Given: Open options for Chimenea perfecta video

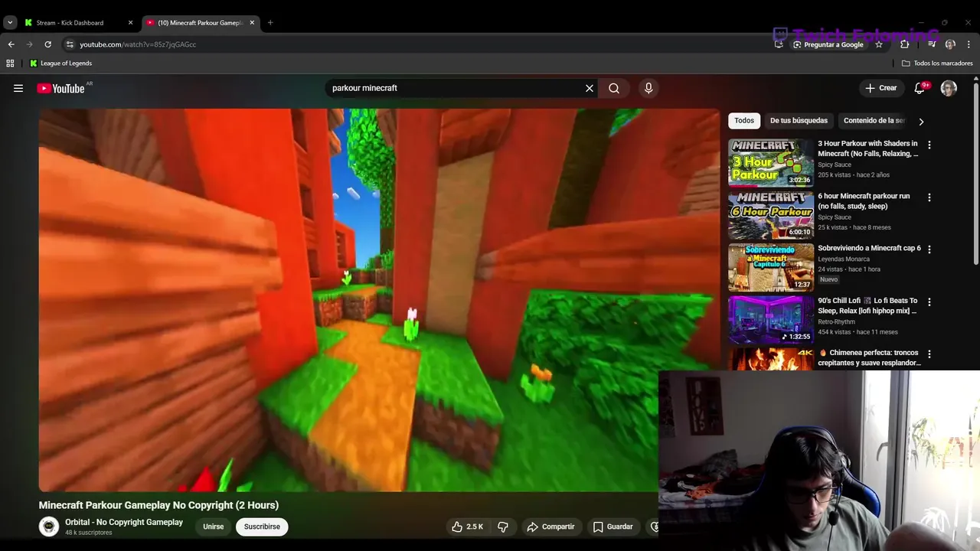Looking at the screenshot, I should (929, 354).
